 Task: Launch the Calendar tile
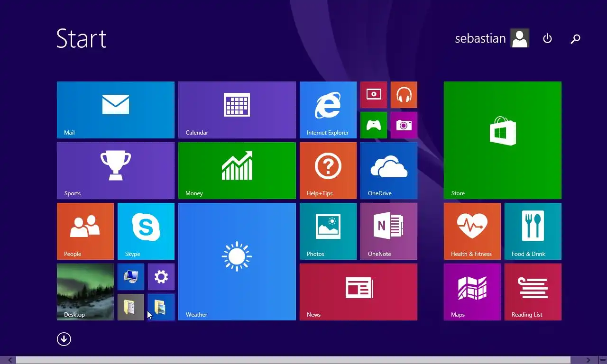point(237,110)
